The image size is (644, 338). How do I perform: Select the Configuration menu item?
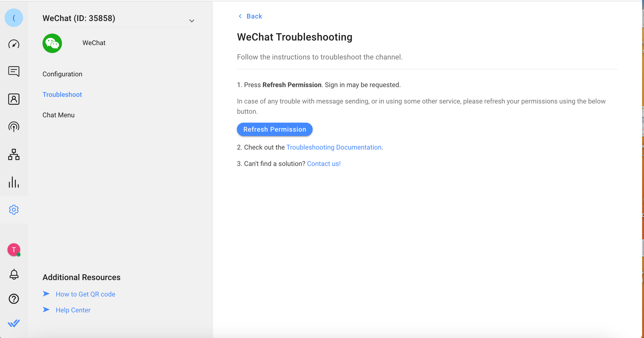[62, 74]
